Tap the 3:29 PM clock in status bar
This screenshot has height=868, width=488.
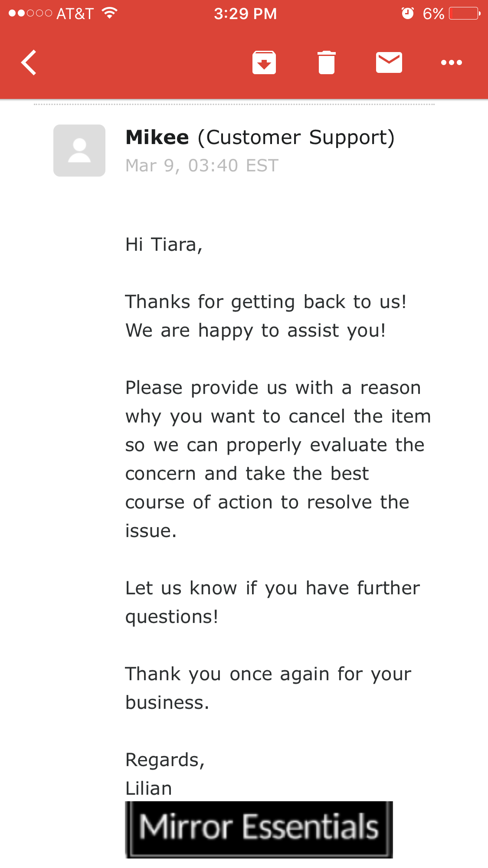pyautogui.click(x=245, y=14)
